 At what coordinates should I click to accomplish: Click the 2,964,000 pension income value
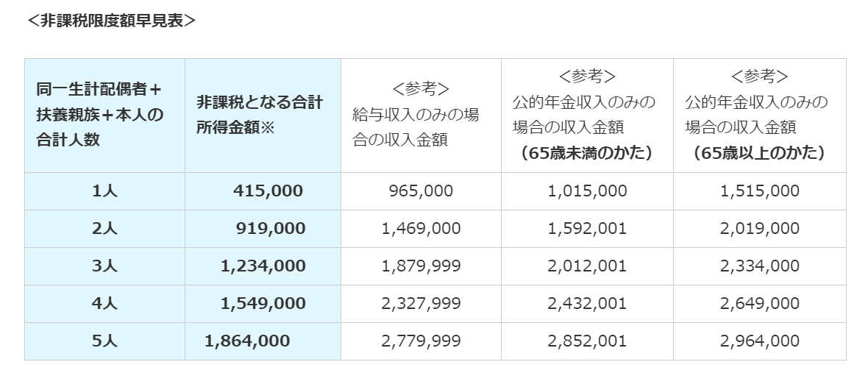pos(759,341)
